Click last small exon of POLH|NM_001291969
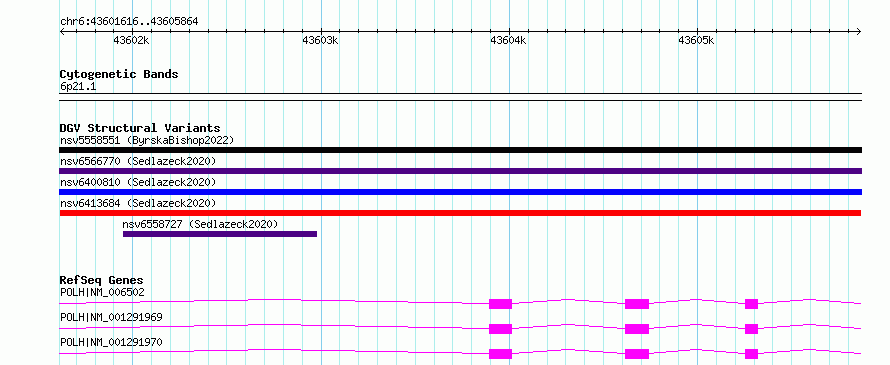 click(x=752, y=329)
